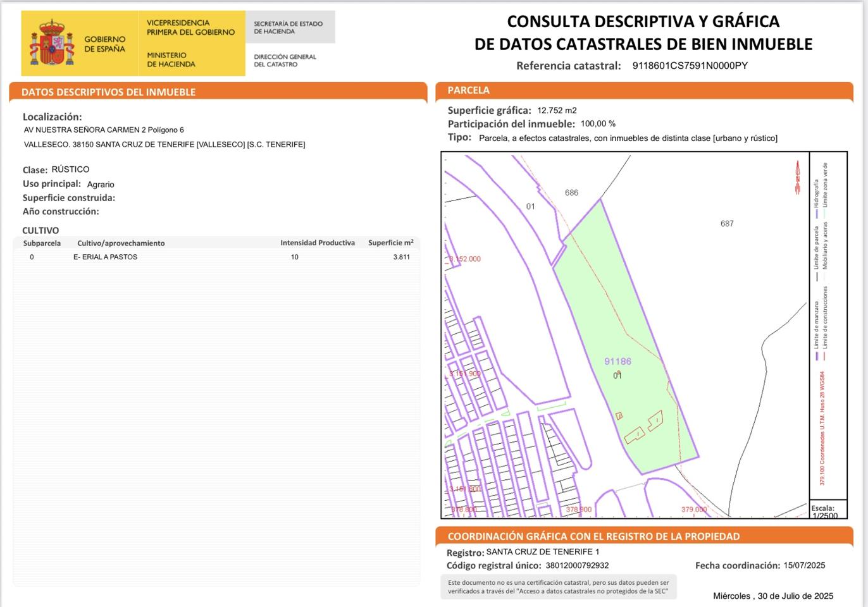Select the purple 91186 block label on the map
The height and width of the screenshot is (607, 868).
[x=617, y=362]
